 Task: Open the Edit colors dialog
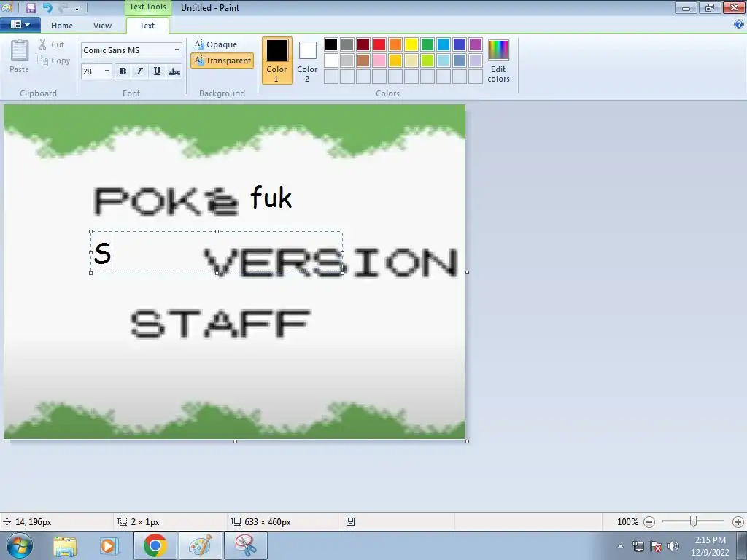tap(498, 61)
